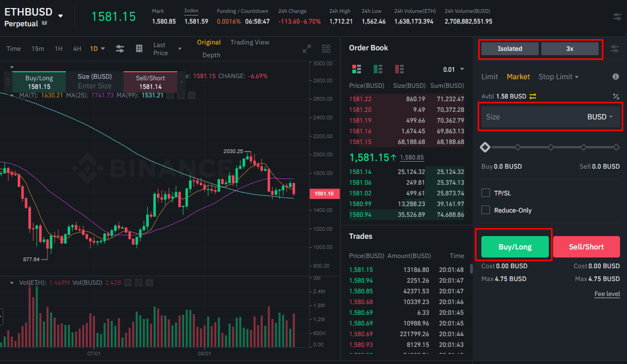Enable the TP/SL checkbox

486,193
